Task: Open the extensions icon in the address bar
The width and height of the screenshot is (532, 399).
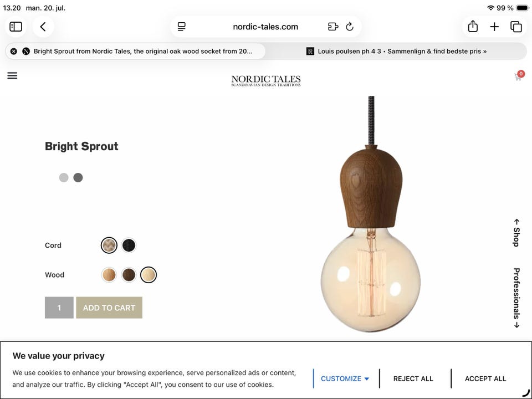Action: (333, 27)
